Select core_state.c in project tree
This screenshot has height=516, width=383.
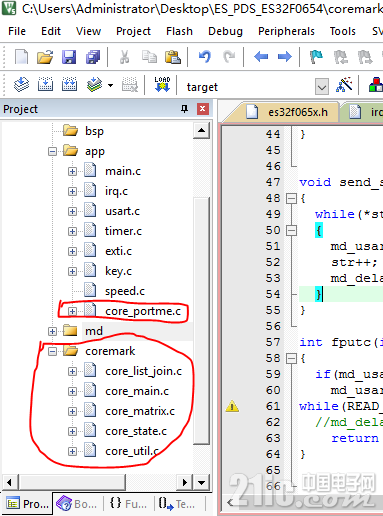click(136, 431)
